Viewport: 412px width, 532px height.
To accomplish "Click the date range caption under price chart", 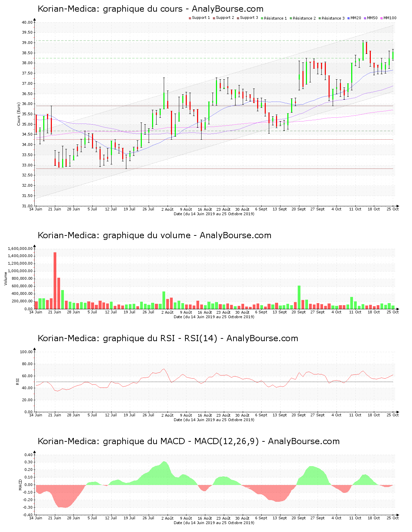I will coord(214,214).
